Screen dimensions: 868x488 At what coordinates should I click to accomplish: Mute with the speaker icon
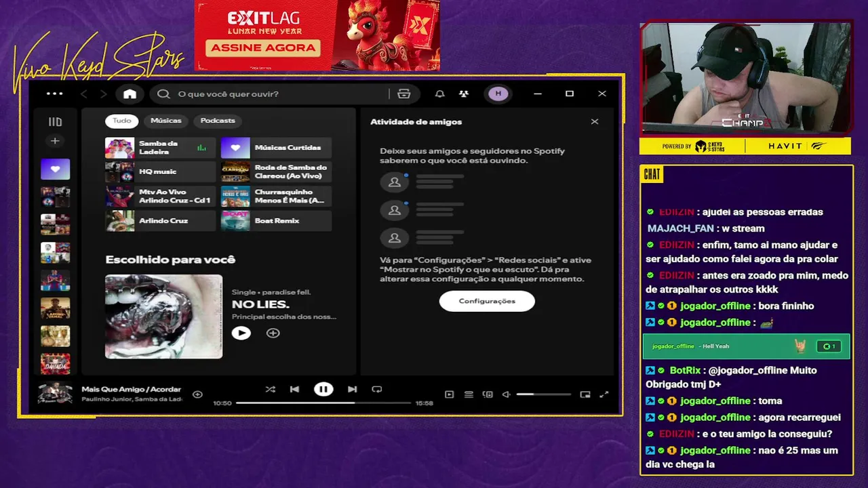[506, 394]
